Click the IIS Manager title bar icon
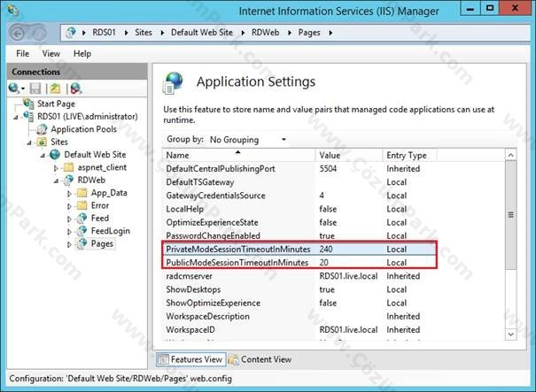 pos(13,10)
